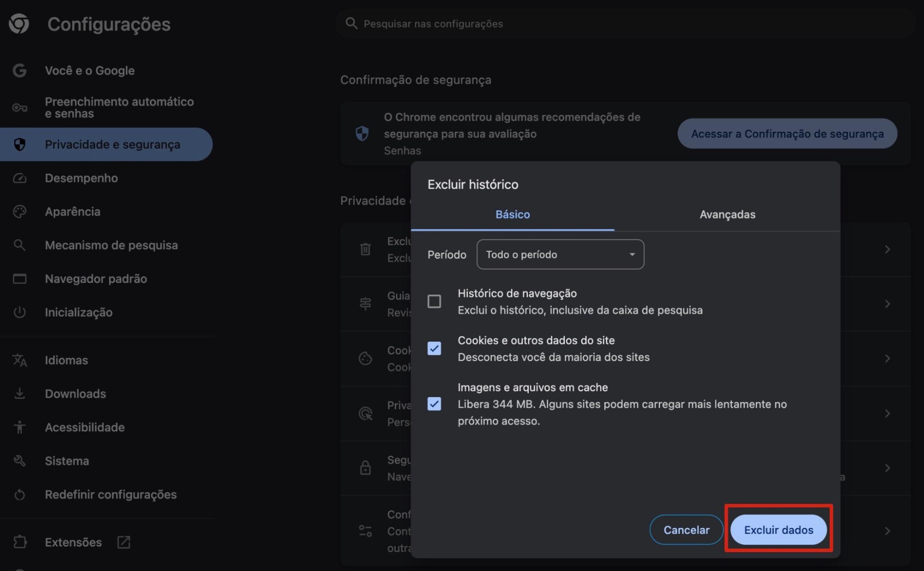Click the Redefinir configurações reset icon
The height and width of the screenshot is (571, 924).
tap(19, 494)
